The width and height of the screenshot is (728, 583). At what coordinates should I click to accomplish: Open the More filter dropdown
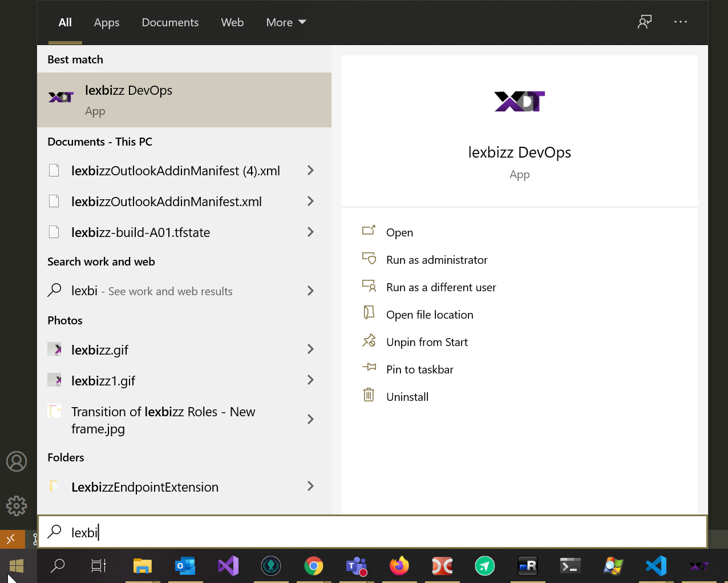click(286, 22)
